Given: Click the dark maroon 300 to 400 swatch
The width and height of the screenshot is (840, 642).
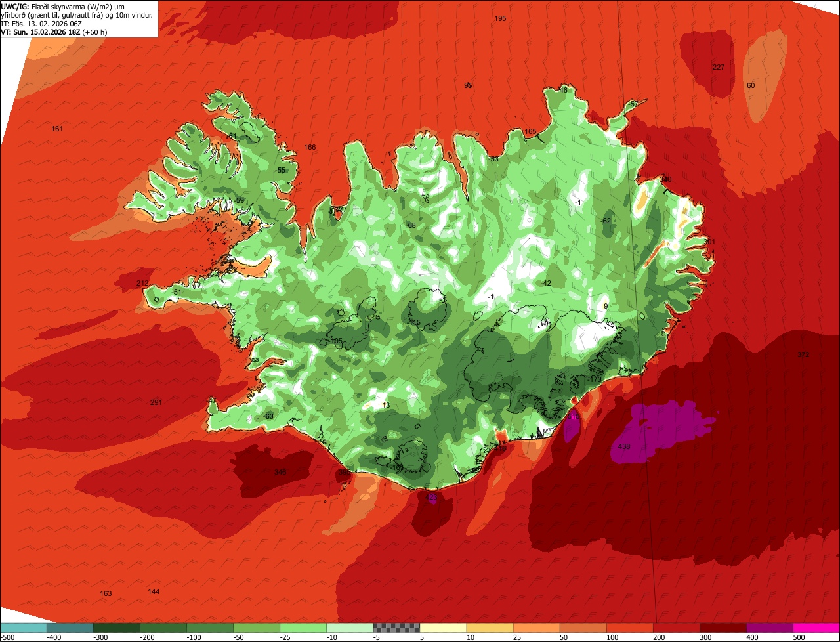Looking at the screenshot, I should pyautogui.click(x=723, y=628).
